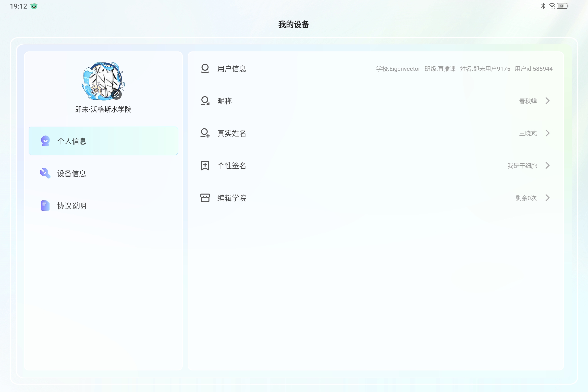
Task: Click the 剩余0次 remaining count
Action: [526, 198]
